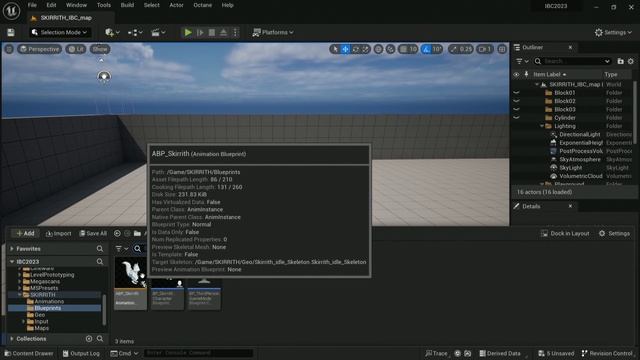Toggle scale snapping 0.25 icon
Image resolution: width=640 pixels, height=360 pixels.
click(x=454, y=49)
